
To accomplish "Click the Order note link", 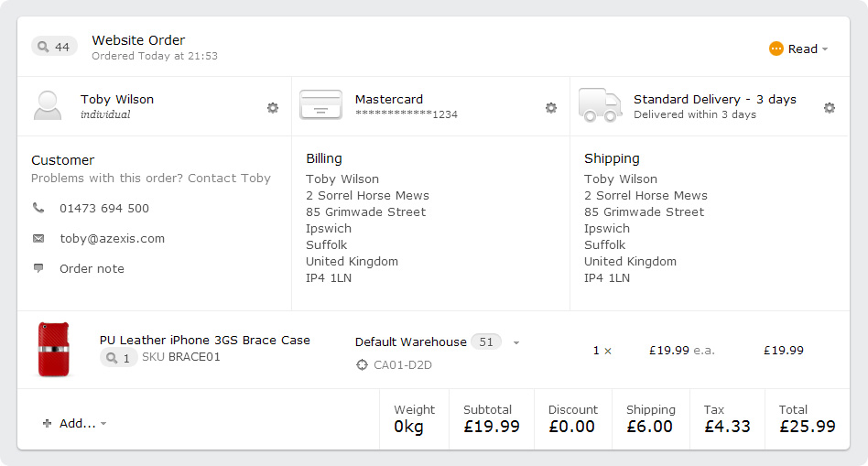I will [x=92, y=268].
